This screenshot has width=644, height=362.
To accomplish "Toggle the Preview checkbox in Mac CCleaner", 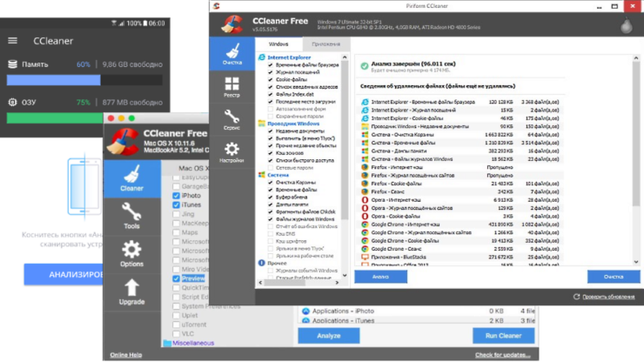I will pos(176,278).
